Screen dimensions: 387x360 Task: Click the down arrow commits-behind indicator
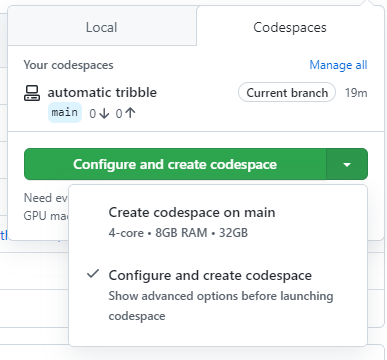pos(104,114)
